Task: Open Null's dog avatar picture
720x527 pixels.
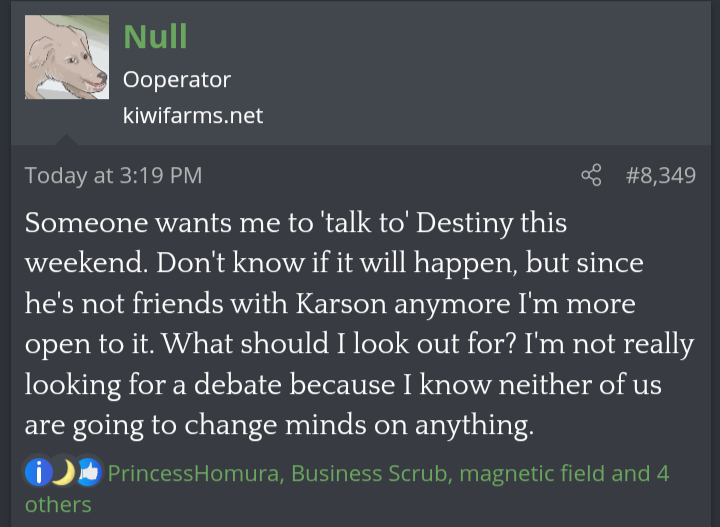Action: click(66, 56)
